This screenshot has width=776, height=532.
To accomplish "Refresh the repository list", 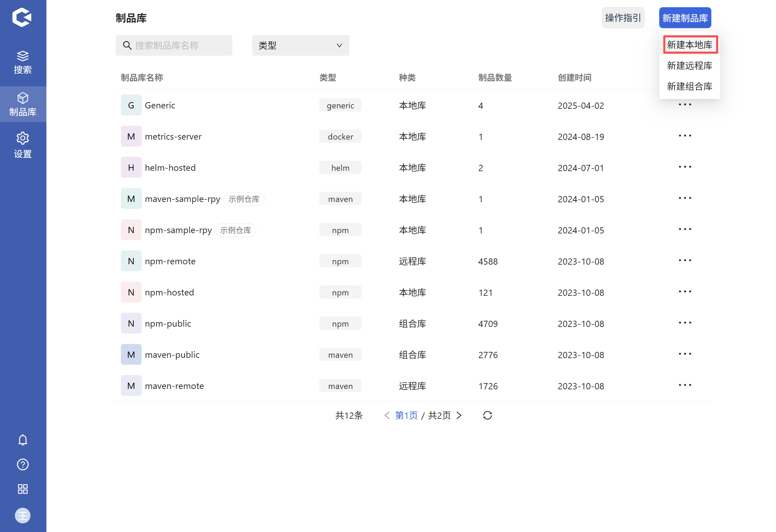I will point(487,415).
